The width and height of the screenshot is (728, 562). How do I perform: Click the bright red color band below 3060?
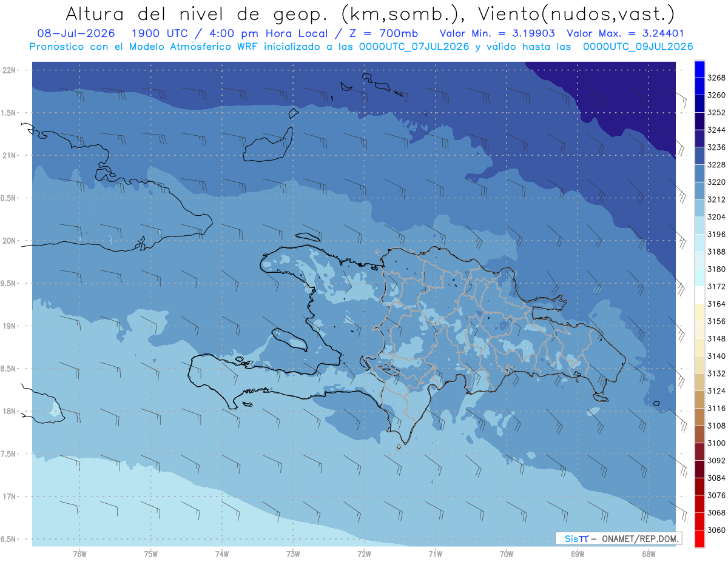pyautogui.click(x=699, y=538)
